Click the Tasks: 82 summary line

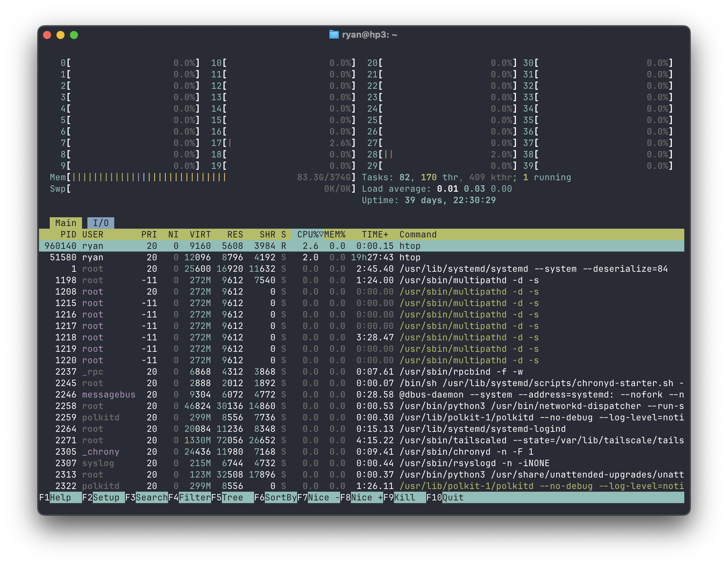click(x=466, y=177)
